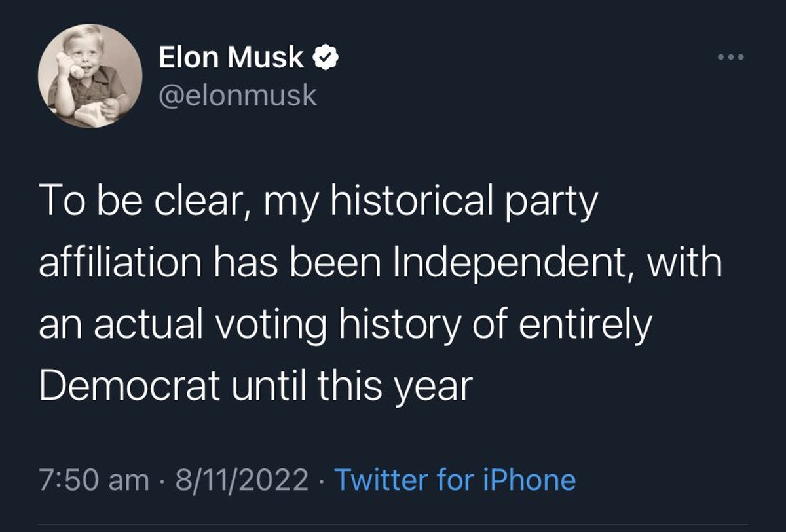Click the phrase "voting history"

click(x=352, y=326)
